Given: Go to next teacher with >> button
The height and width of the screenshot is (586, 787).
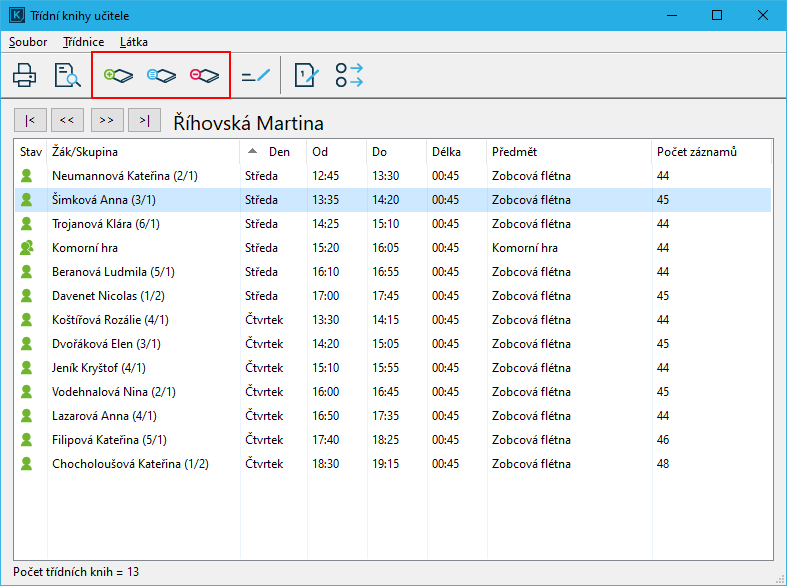Looking at the screenshot, I should pos(107,120).
